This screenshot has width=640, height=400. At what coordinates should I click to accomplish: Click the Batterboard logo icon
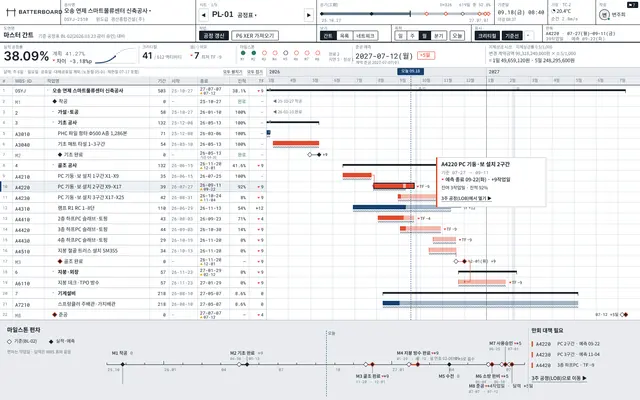point(11,12)
